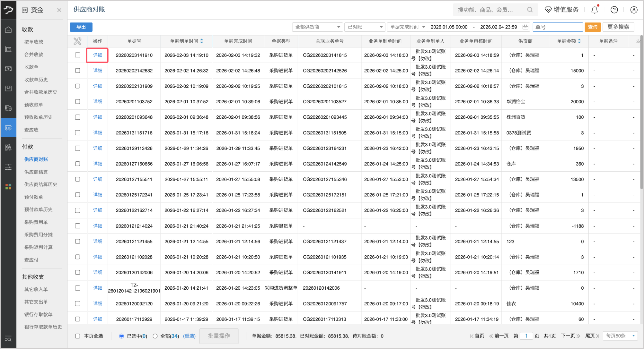Open column settings wrench icon in table header

(x=77, y=41)
